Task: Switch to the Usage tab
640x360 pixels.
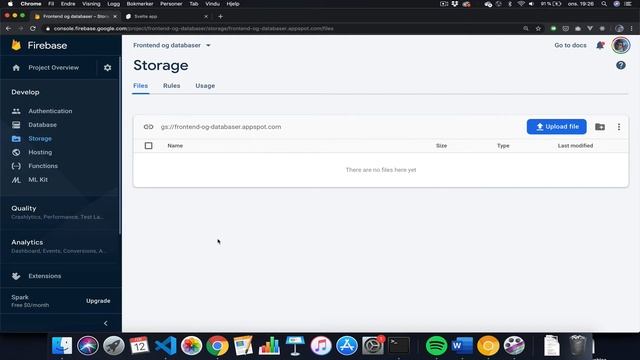Action: 205,86
